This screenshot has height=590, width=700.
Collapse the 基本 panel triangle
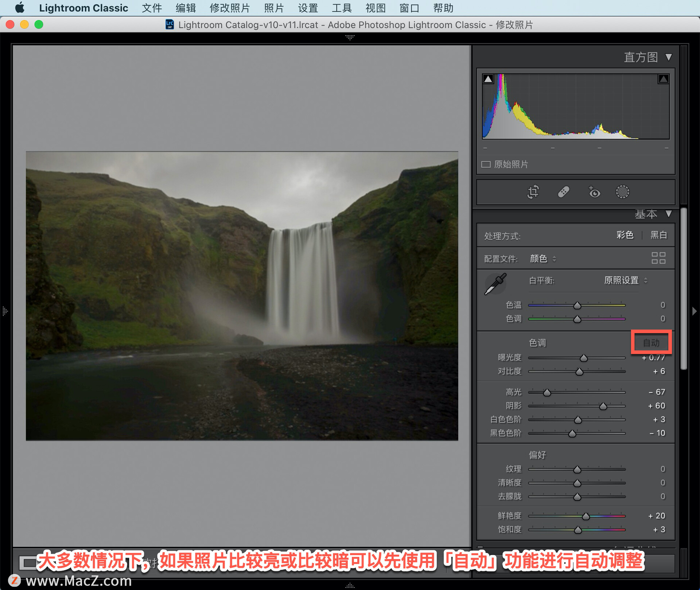[669, 214]
